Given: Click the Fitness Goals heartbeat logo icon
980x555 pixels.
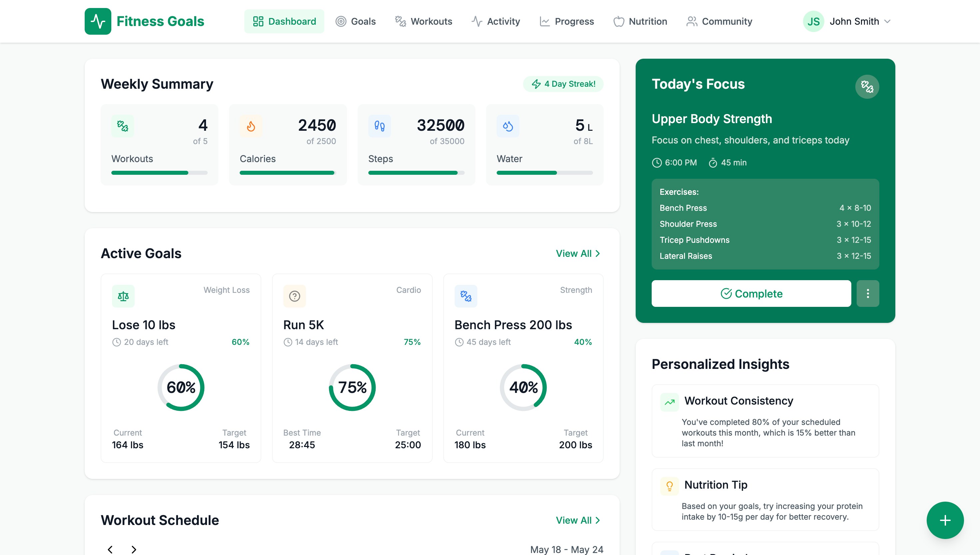Looking at the screenshot, I should pos(98,21).
